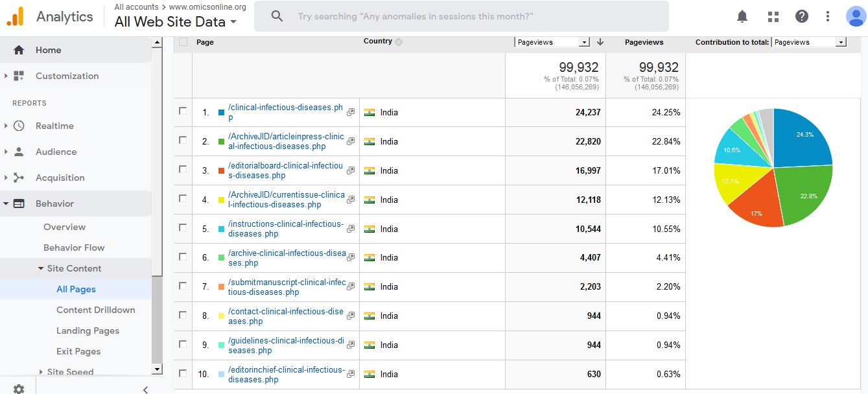Open Behavior Overview report
This screenshot has height=394, width=868.
point(64,227)
